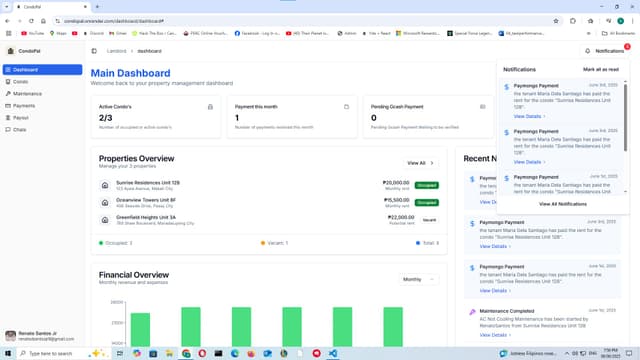Click the browser home button
Image resolution: width=640 pixels, height=360 pixels.
[43, 21]
